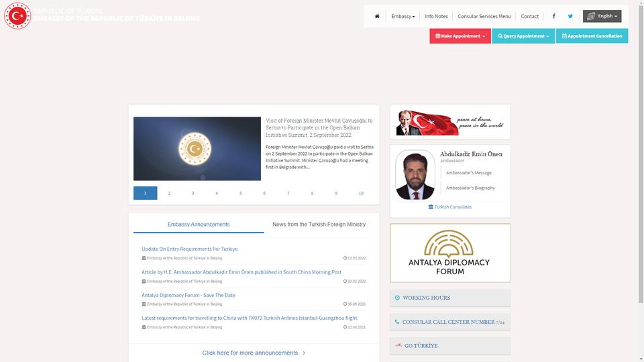Select slide 1 in news pager
This screenshot has width=644, height=362.
point(145,193)
